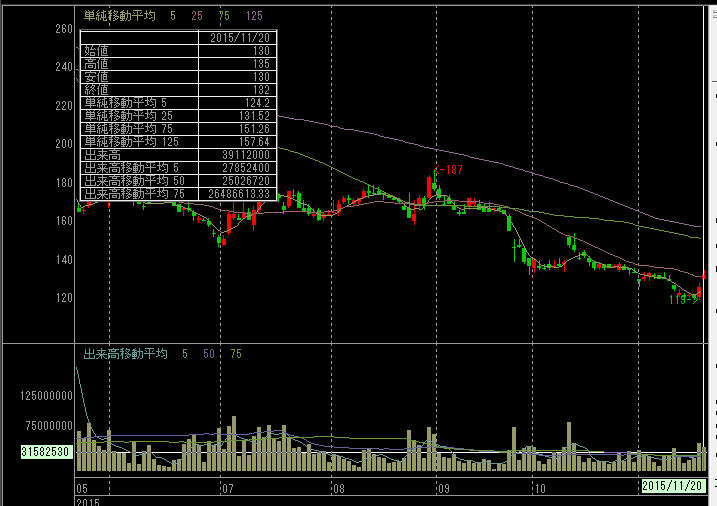Click the 単純移動平均 75 value 151.26

point(254,129)
